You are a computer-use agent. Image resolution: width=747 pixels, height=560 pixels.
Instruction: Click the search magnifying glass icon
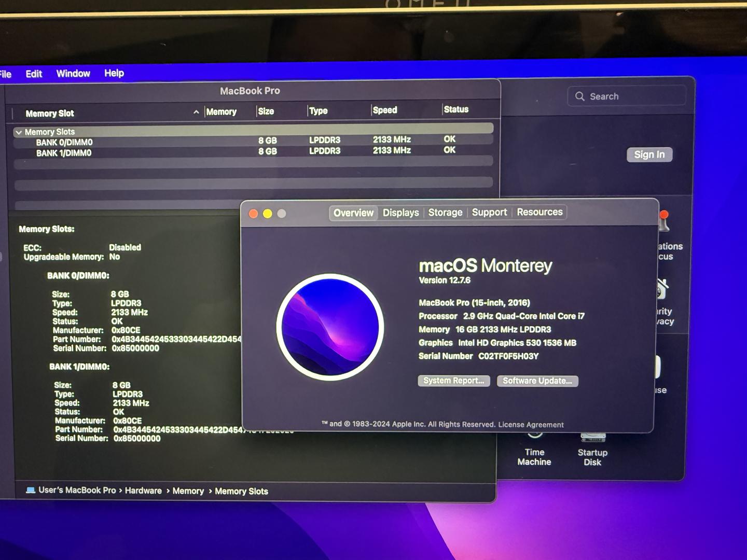[x=579, y=96]
